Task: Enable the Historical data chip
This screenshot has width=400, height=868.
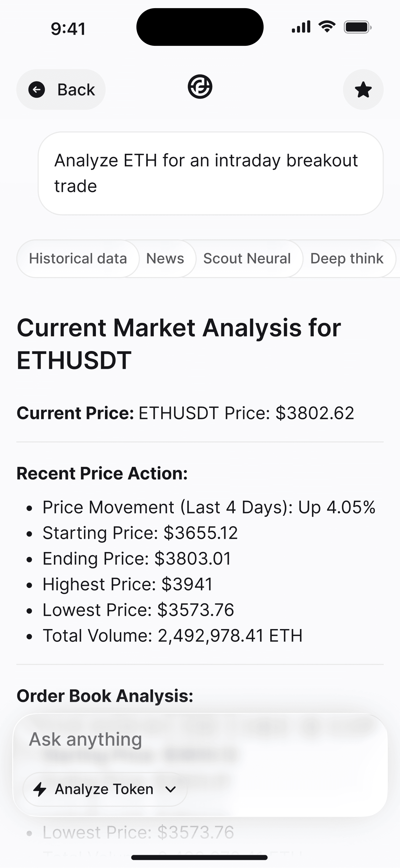Action: pos(78,259)
